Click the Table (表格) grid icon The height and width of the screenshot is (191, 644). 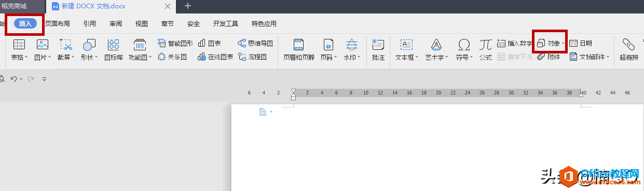tap(19, 45)
